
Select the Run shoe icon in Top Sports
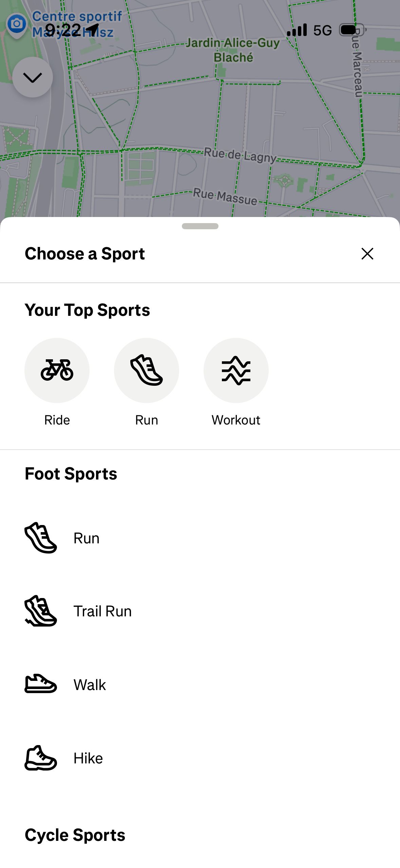147,370
